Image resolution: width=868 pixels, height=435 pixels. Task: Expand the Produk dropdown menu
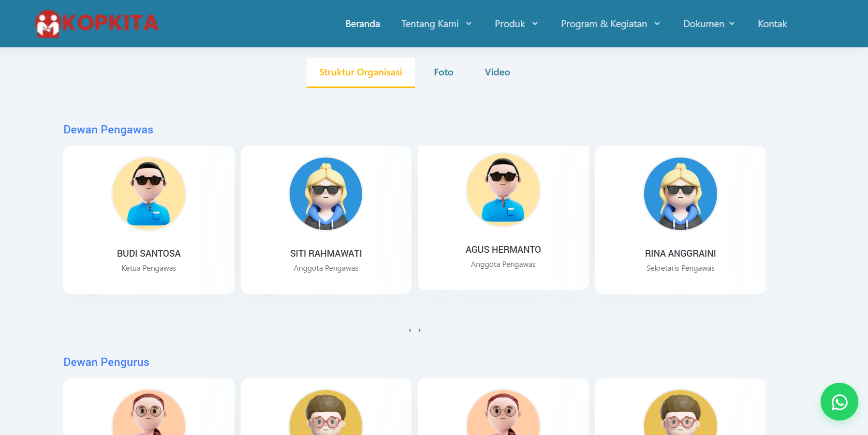(x=516, y=24)
